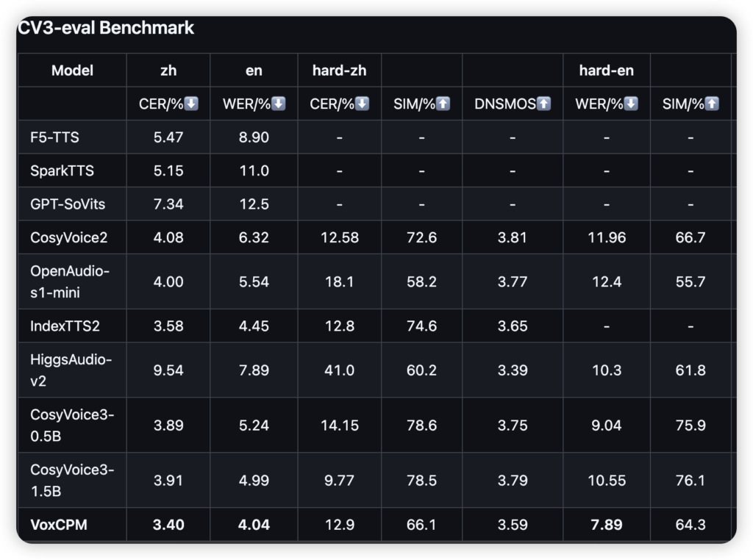Select the "IndexTTS2" model name
The height and width of the screenshot is (560, 753).
pos(65,326)
